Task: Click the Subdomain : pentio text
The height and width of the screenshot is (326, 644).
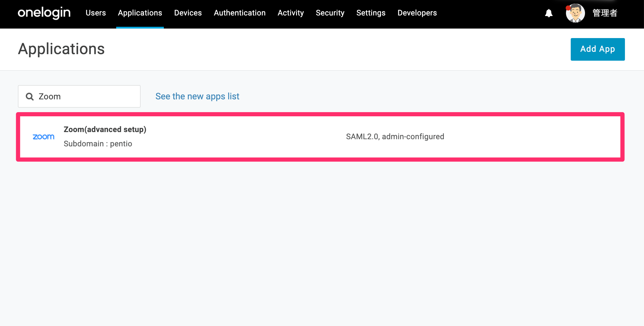Action: [x=98, y=144]
